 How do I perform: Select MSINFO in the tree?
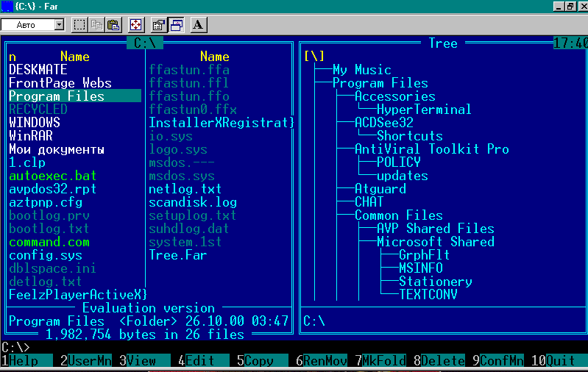[421, 268]
